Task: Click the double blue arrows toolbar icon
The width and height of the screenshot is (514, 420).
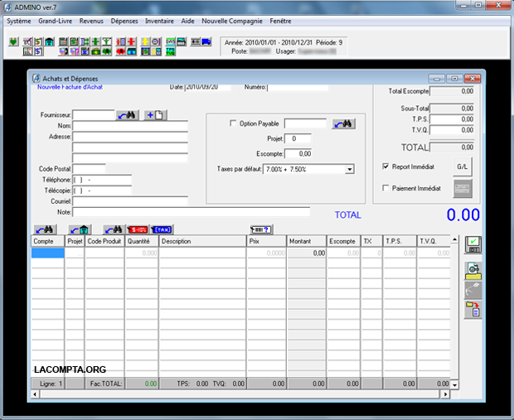Action: (85, 41)
